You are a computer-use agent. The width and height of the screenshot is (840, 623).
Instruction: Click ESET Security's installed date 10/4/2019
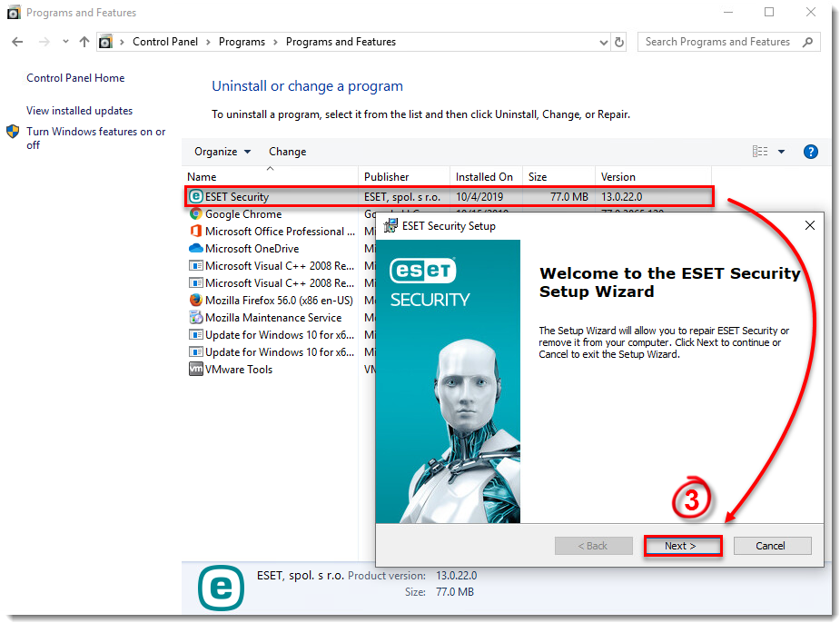click(479, 196)
